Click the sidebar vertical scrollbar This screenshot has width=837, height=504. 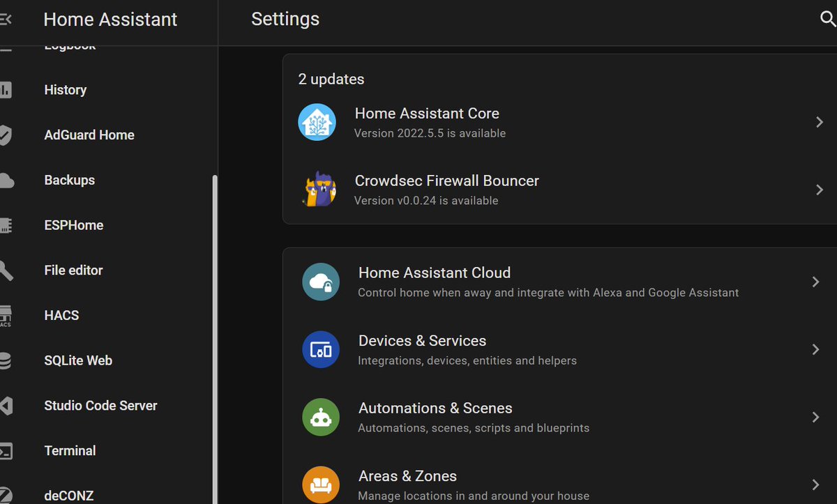(215, 339)
